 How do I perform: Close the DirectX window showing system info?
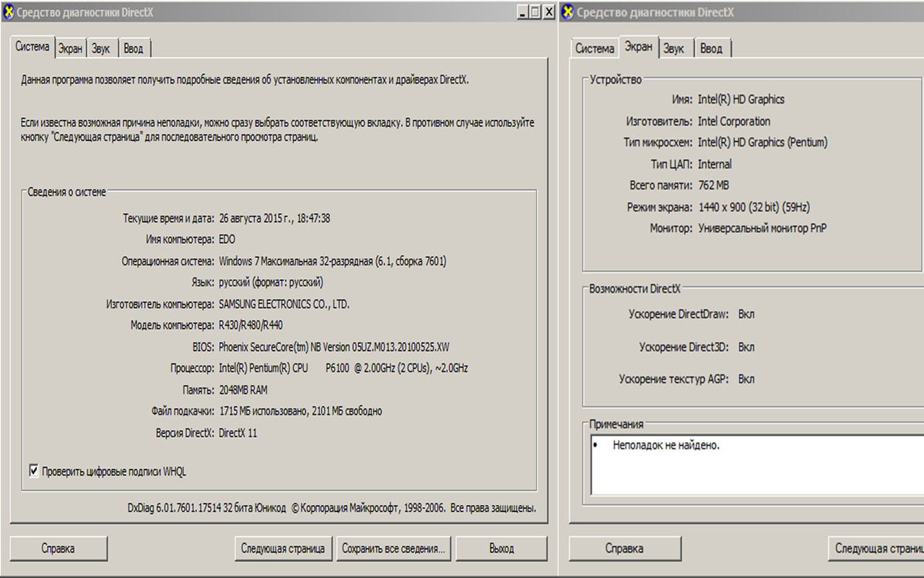(x=549, y=12)
